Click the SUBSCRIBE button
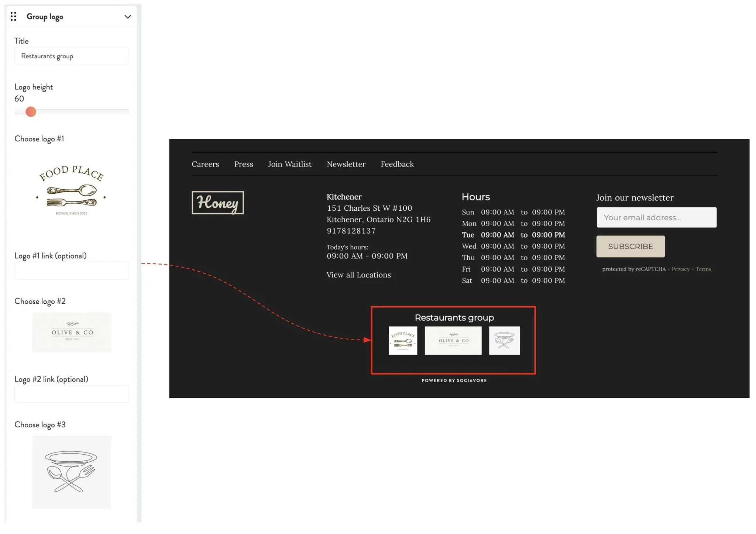 coord(630,247)
